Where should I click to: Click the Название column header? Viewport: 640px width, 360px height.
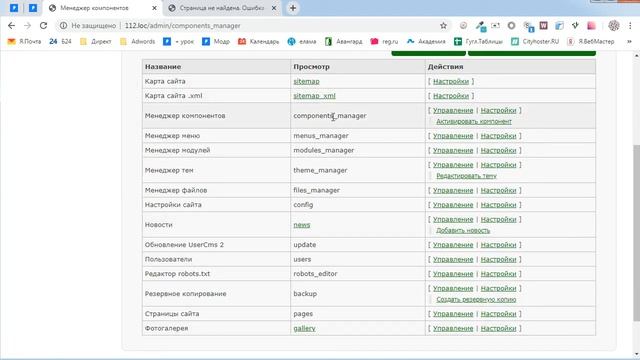coord(163,67)
